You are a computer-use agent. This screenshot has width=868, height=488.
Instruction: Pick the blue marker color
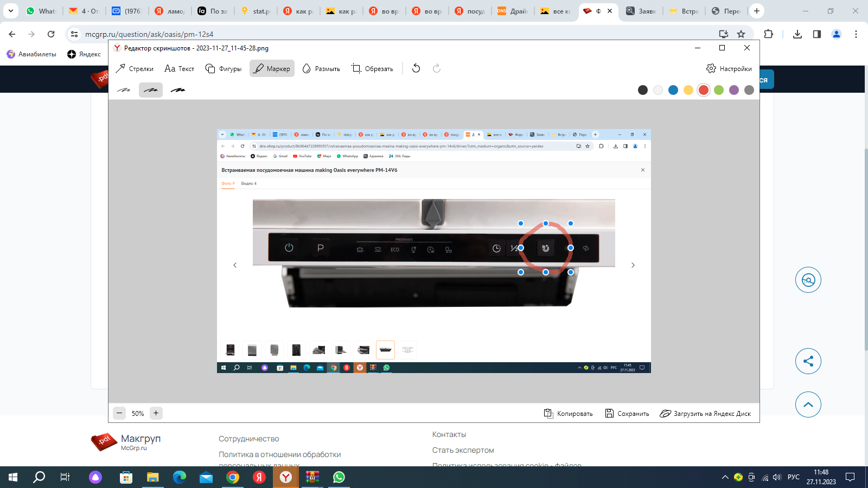pos(673,90)
